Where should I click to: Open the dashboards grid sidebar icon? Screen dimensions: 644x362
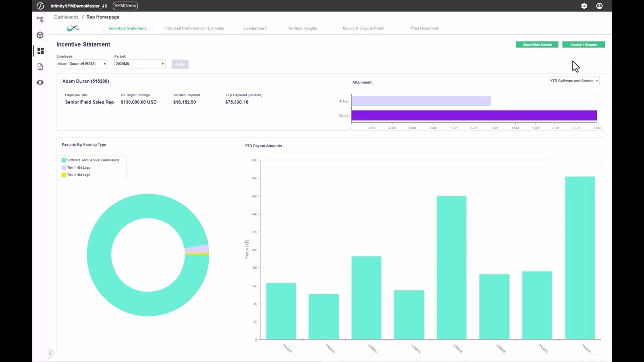[x=40, y=51]
